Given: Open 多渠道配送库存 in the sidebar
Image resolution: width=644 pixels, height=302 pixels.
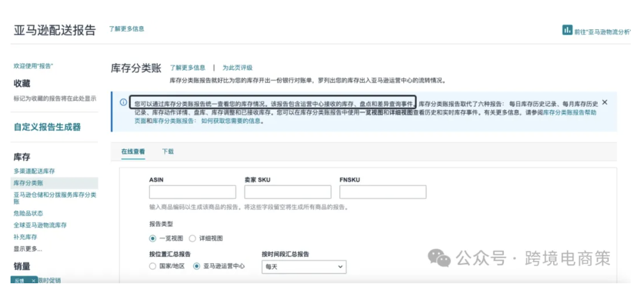Looking at the screenshot, I should pos(34,171).
